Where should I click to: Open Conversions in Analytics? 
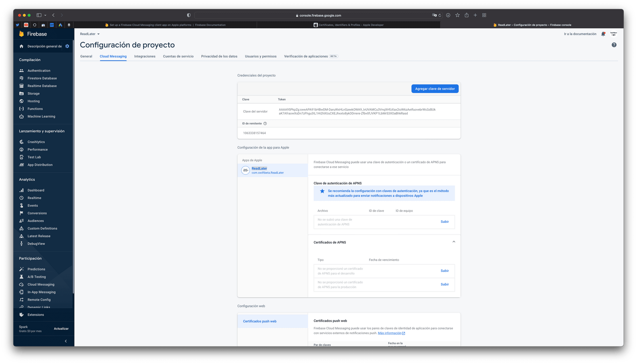[37, 213]
